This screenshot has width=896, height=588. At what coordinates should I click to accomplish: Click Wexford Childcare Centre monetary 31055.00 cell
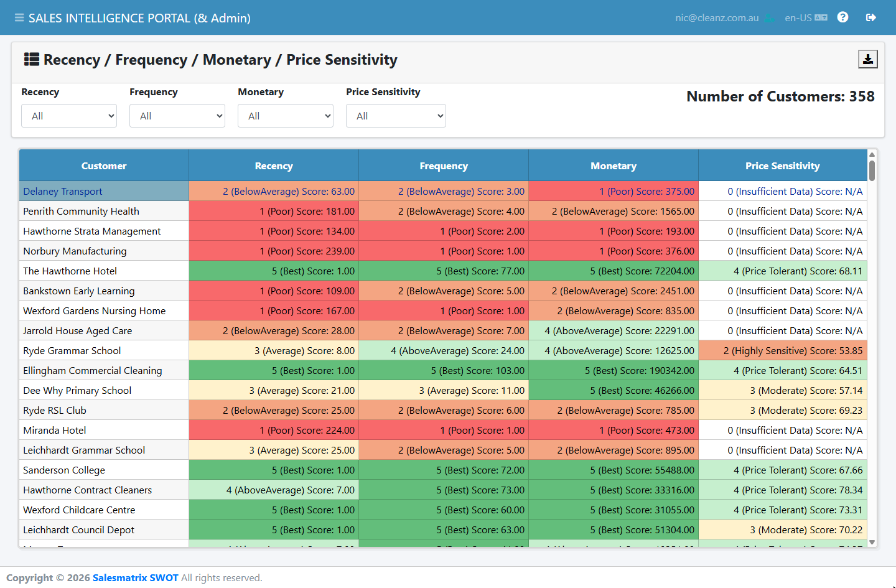[x=614, y=510]
